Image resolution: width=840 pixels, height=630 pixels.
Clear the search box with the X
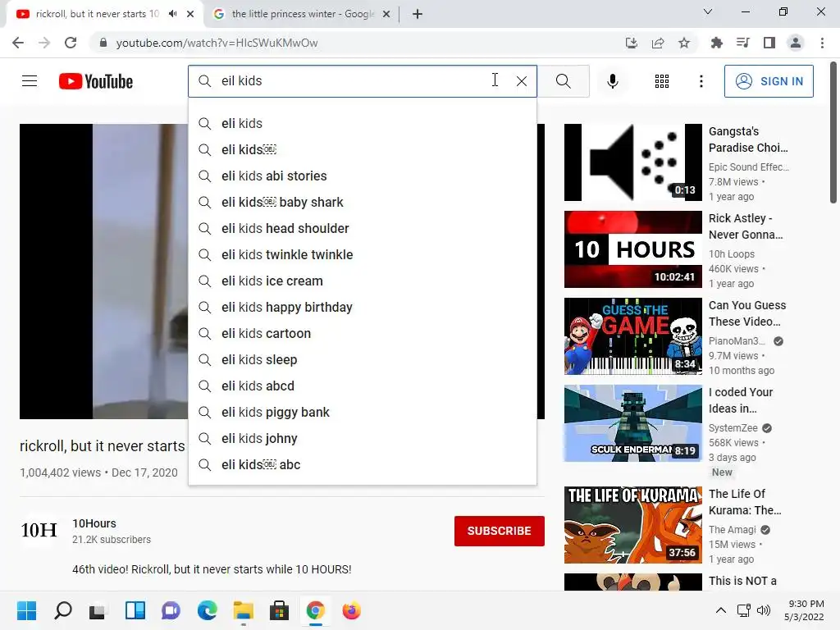pos(521,81)
